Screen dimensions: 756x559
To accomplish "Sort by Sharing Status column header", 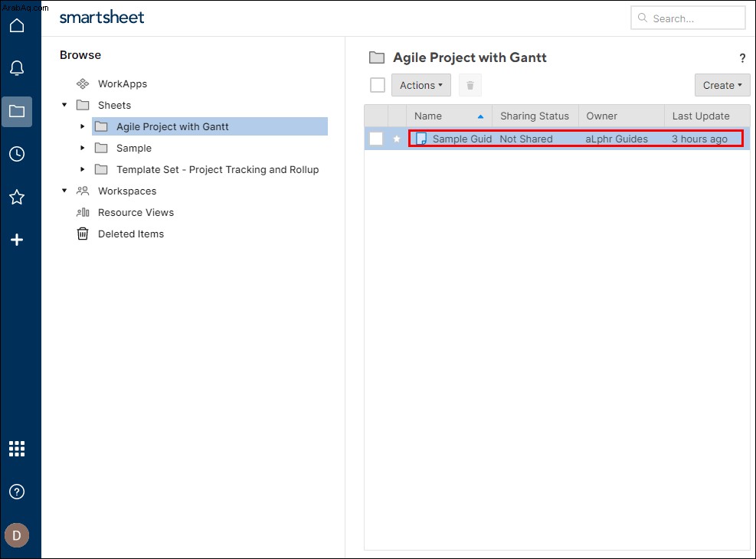I will 534,116.
